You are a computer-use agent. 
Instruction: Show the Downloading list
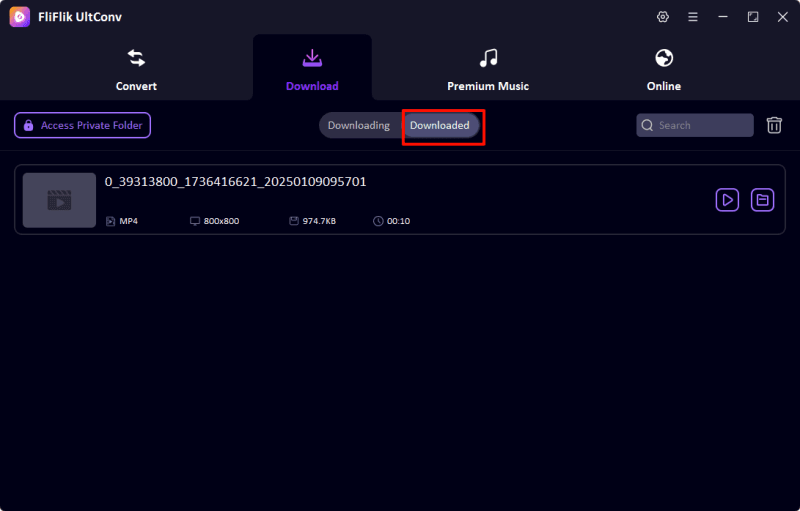click(359, 125)
